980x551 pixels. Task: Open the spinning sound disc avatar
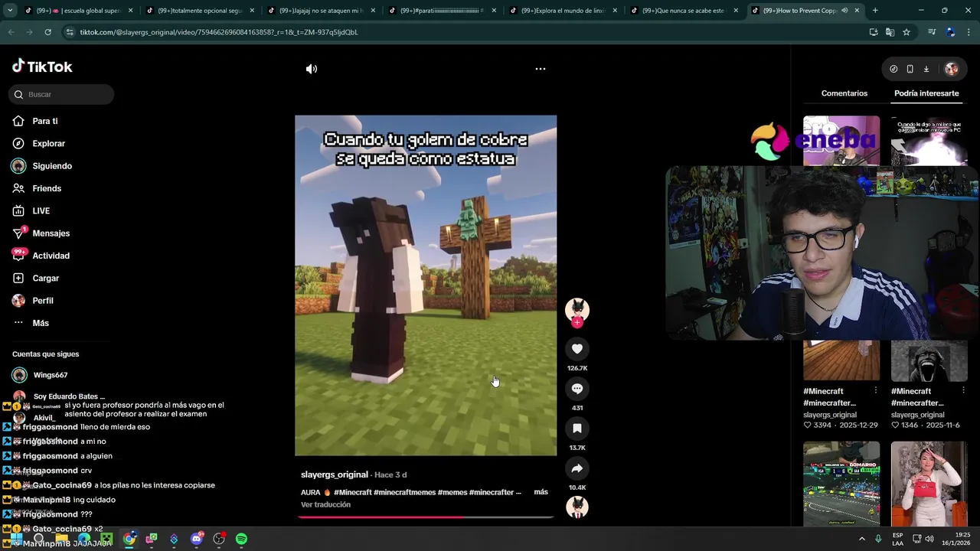(x=577, y=507)
